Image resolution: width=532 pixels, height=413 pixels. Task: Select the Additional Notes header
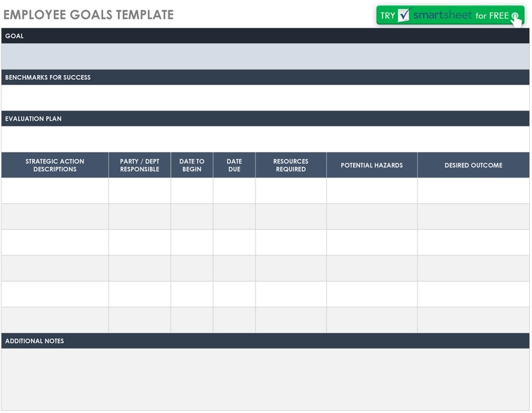[x=265, y=341]
